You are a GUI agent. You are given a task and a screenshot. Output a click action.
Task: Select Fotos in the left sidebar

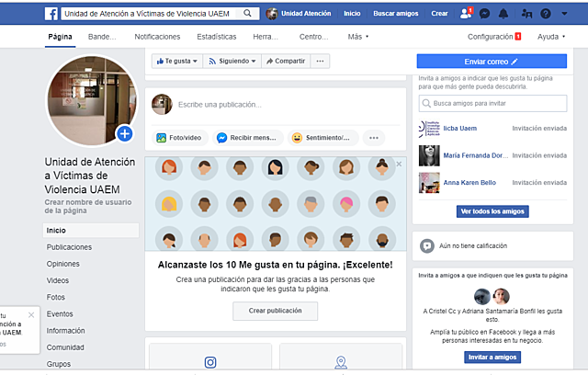coord(56,297)
